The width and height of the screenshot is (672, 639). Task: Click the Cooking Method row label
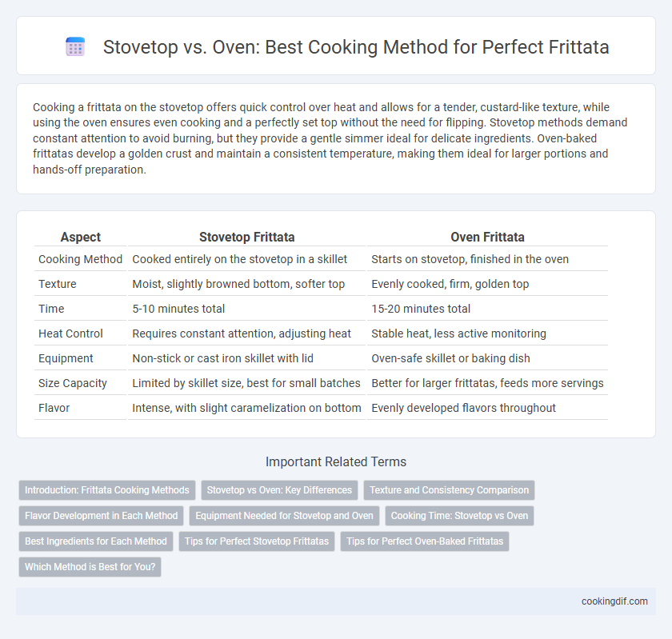tap(81, 259)
